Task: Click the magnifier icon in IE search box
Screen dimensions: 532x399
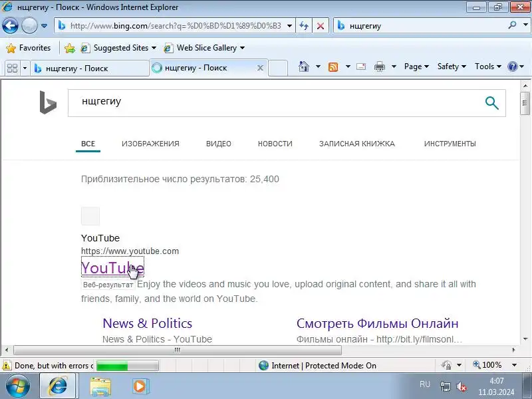Action: pyautogui.click(x=512, y=25)
